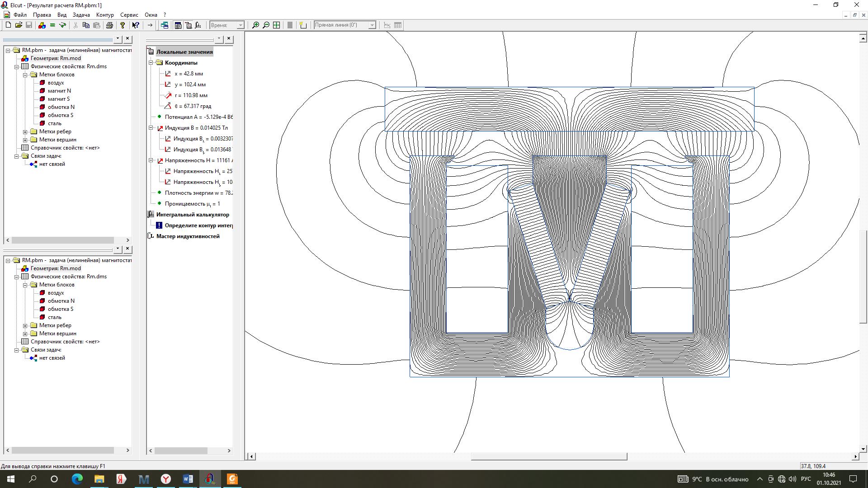
Task: Click the Copy toolbar icon
Action: click(x=86, y=25)
